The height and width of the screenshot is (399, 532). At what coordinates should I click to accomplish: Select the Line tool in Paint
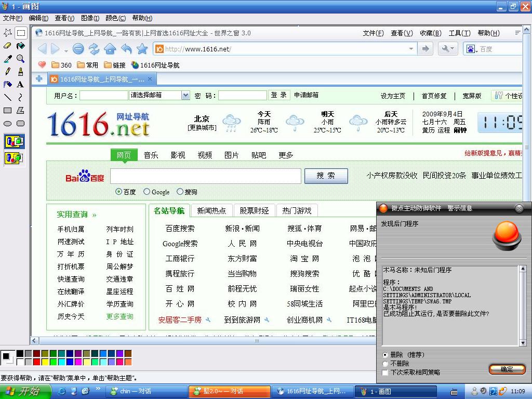click(7, 97)
